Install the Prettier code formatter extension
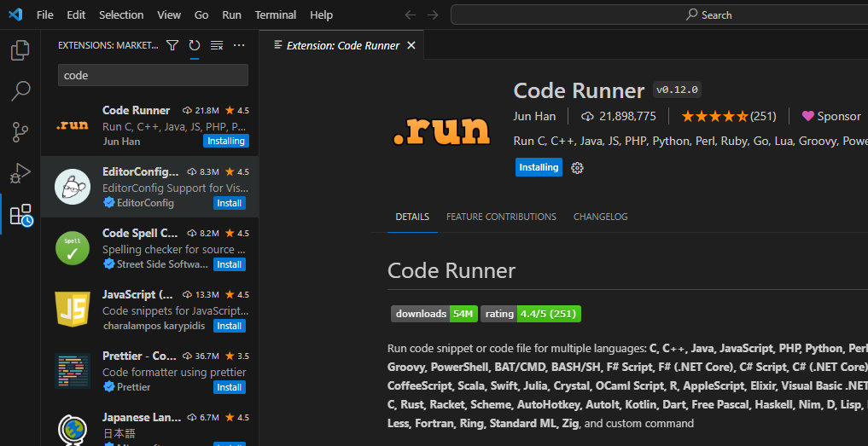Image resolution: width=868 pixels, height=446 pixels. click(x=230, y=387)
